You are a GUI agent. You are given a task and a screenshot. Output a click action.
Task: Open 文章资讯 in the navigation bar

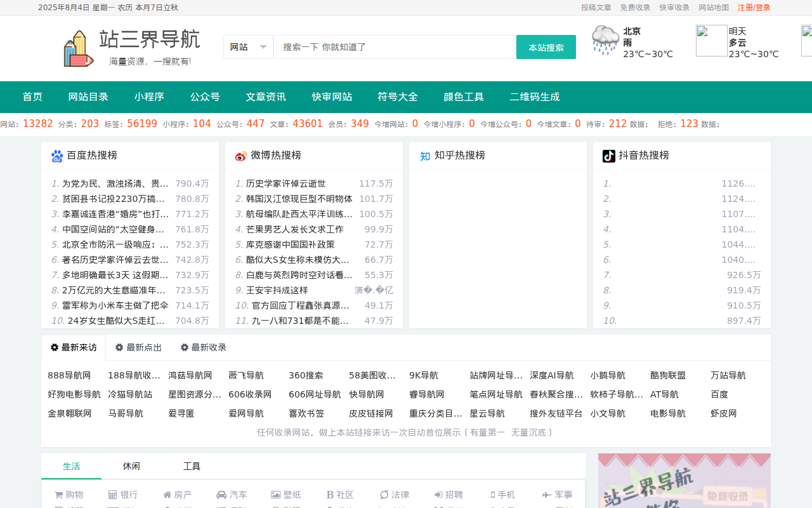coord(266,97)
